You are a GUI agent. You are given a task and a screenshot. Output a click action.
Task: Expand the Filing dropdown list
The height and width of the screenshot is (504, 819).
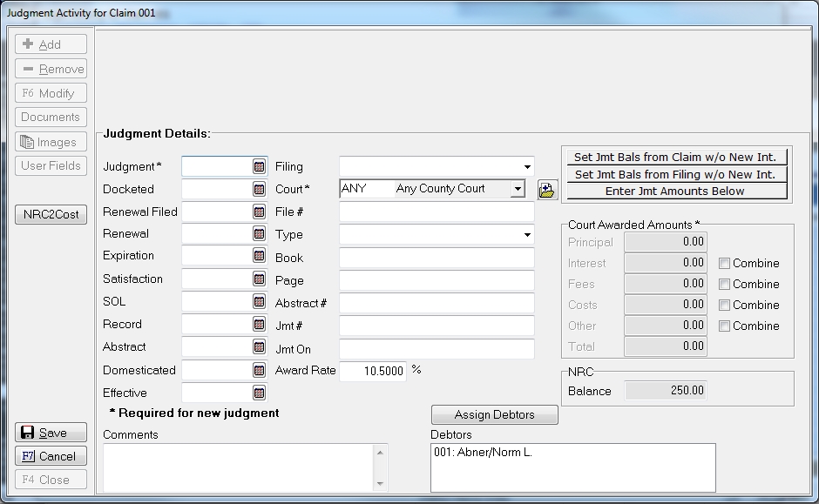[527, 167]
